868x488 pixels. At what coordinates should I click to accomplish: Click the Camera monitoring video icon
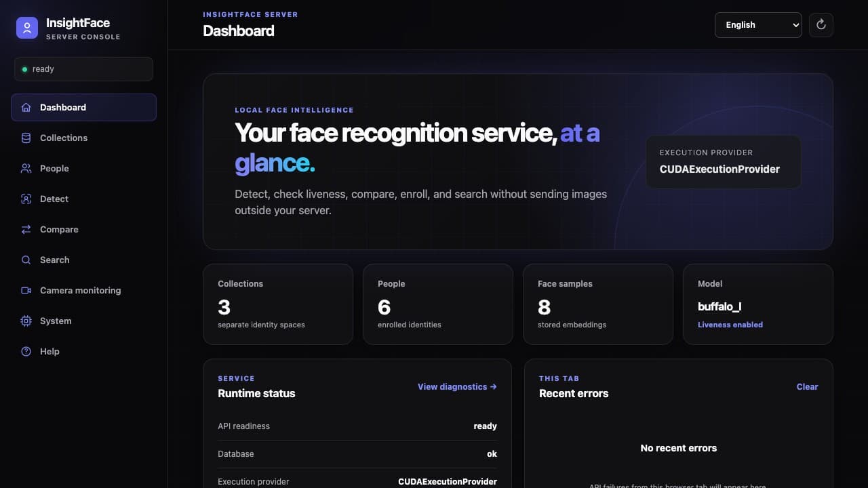pyautogui.click(x=26, y=290)
